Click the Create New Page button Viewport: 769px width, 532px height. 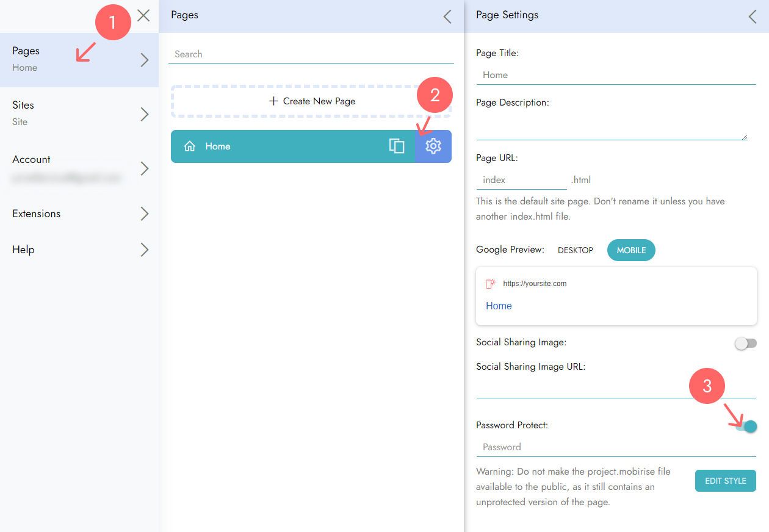pyautogui.click(x=311, y=101)
